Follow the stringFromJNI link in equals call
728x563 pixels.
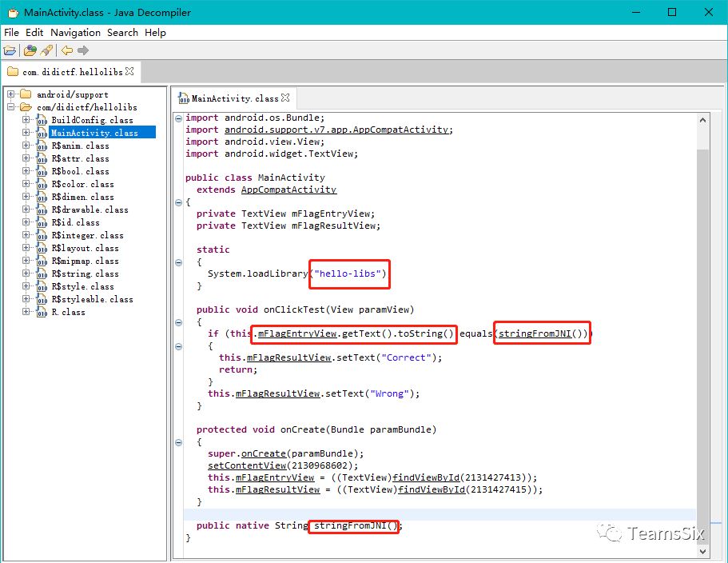click(535, 333)
